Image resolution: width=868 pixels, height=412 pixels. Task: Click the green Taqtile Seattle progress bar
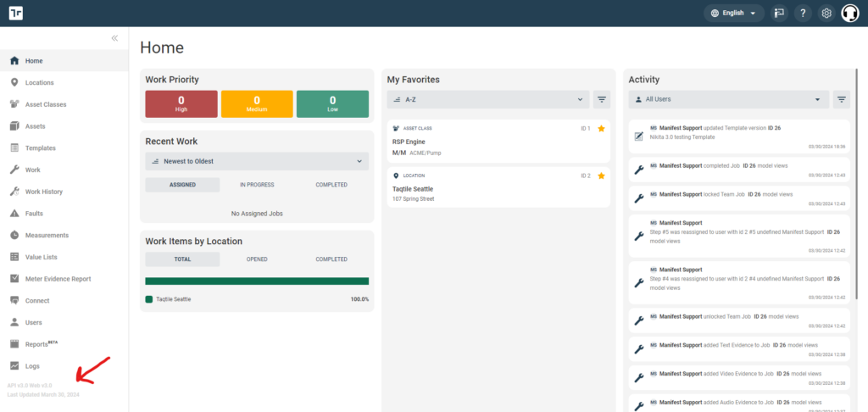[257, 281]
